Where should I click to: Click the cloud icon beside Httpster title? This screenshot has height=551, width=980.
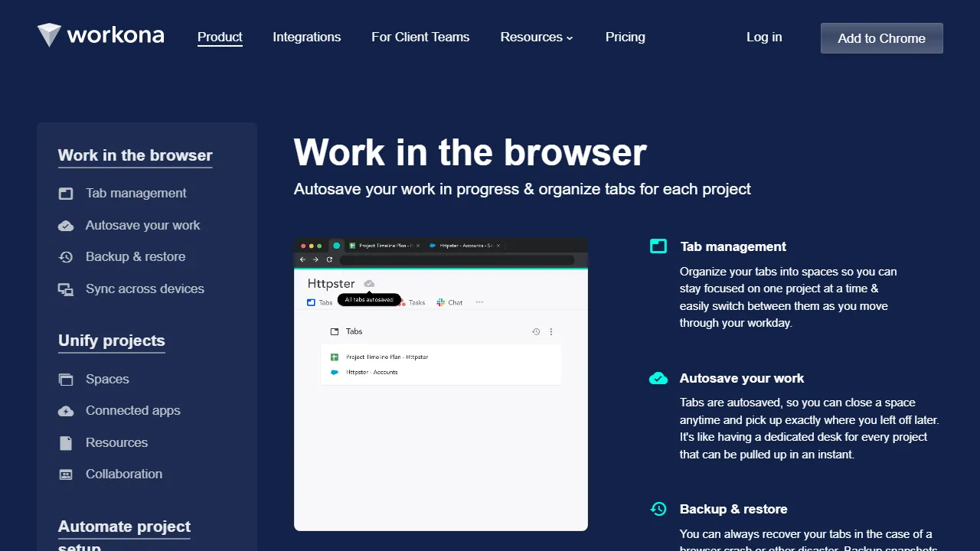[369, 284]
